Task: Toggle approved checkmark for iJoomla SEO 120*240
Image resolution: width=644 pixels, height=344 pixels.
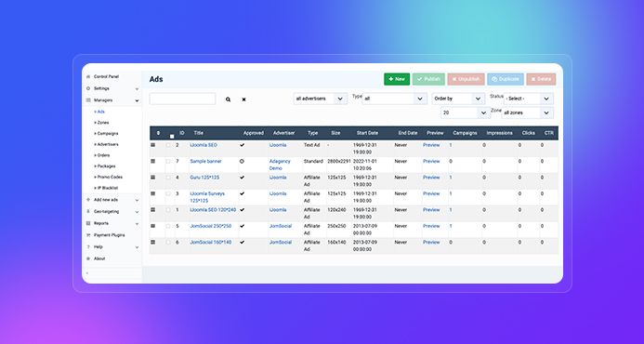Action: pos(242,209)
